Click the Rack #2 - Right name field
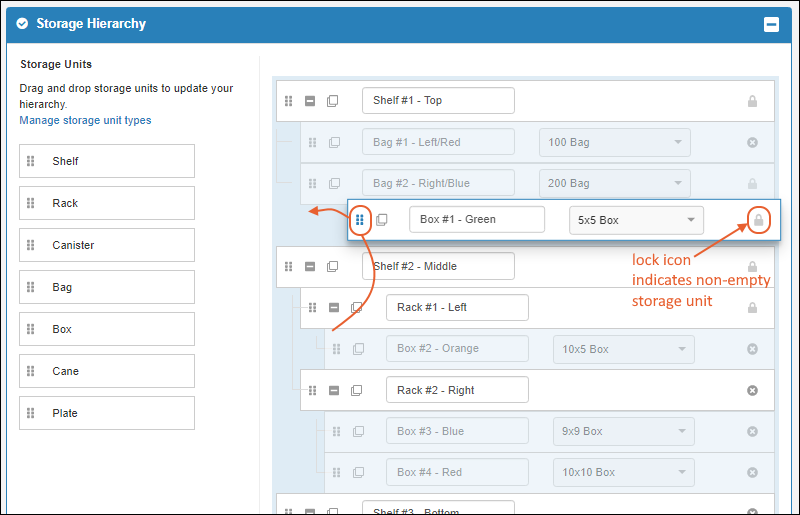This screenshot has width=800, height=515. (x=456, y=391)
